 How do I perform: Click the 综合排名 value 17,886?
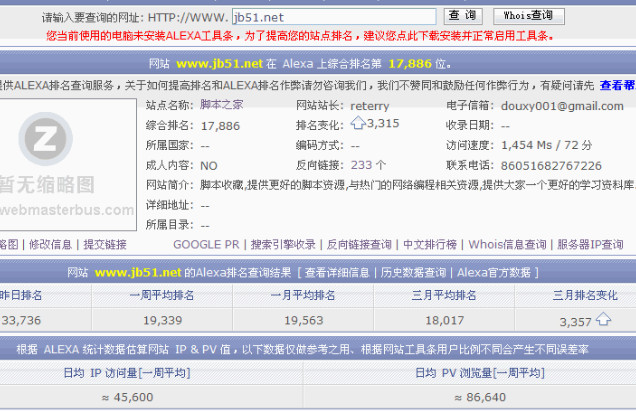[x=220, y=126]
